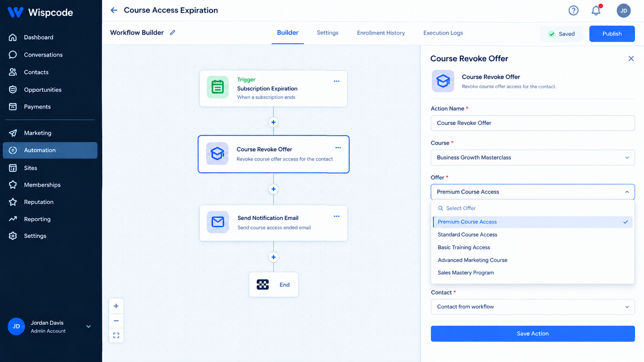The height and width of the screenshot is (362, 644).
Task: Zoom out on the workflow canvas
Action: pyautogui.click(x=116, y=321)
